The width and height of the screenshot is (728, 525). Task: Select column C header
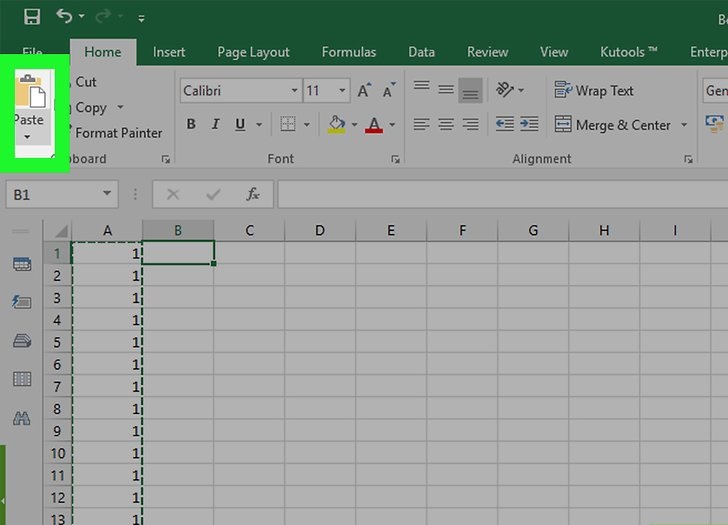click(249, 230)
